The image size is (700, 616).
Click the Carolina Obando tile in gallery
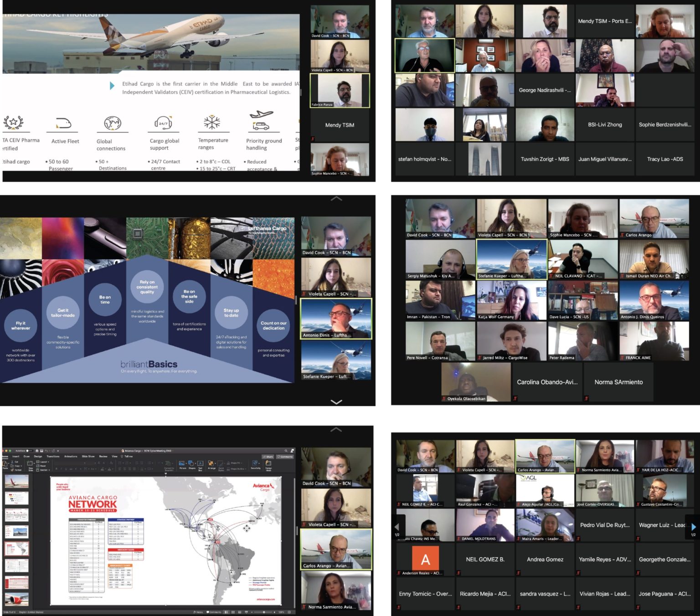(x=547, y=382)
